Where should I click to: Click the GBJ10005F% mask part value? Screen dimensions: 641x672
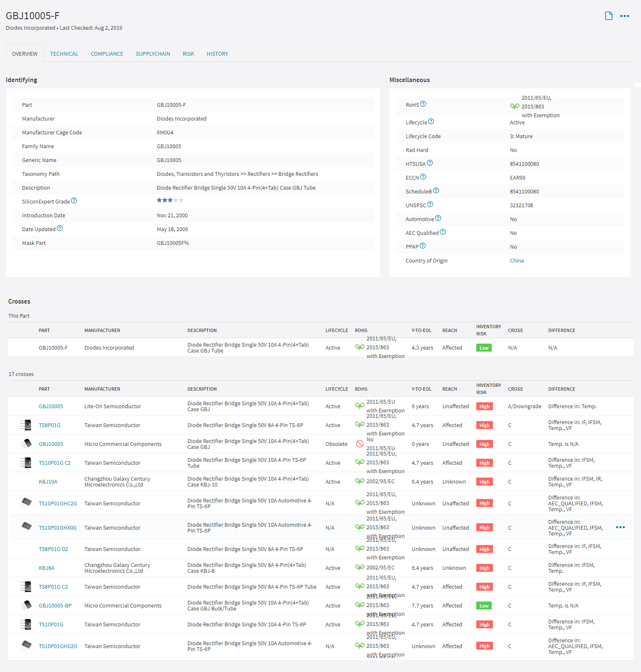(172, 243)
